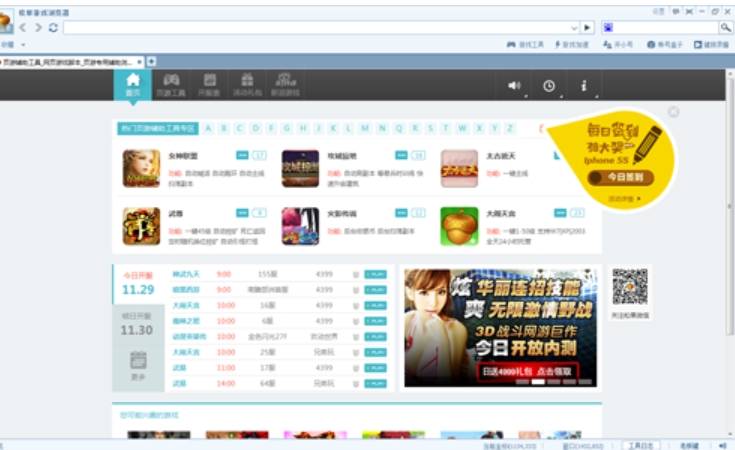
Task: Click PLAY for the 6服 row
Action: tap(375, 321)
